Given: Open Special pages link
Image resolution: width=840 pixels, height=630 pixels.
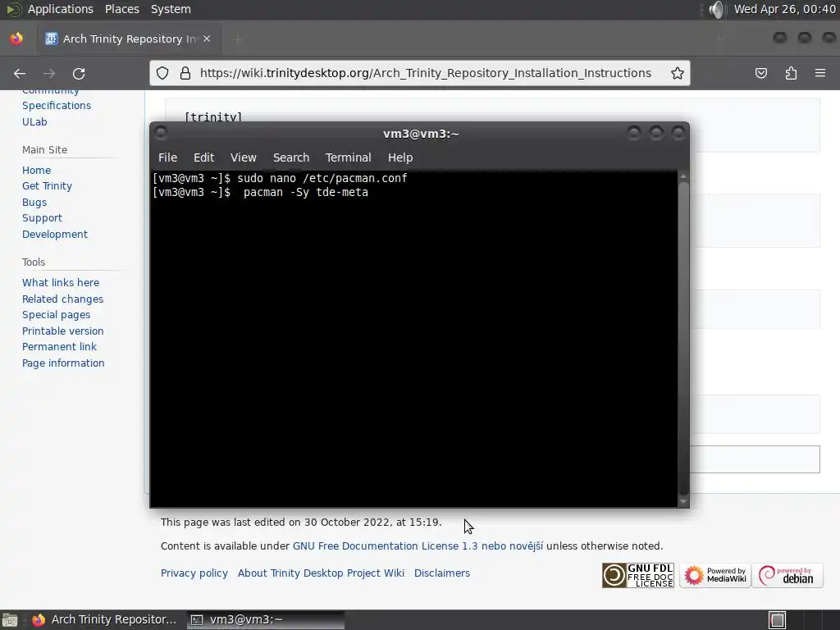Looking at the screenshot, I should point(57,314).
